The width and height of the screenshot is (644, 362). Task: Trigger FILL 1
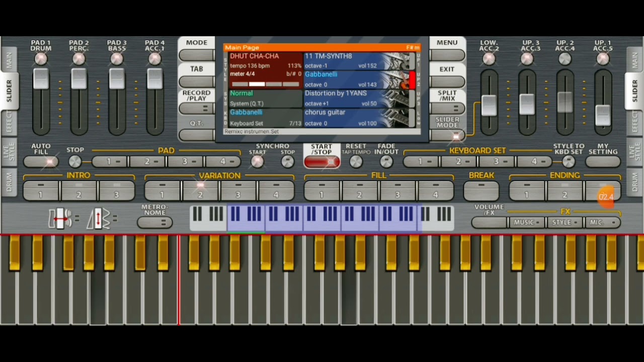pyautogui.click(x=321, y=191)
